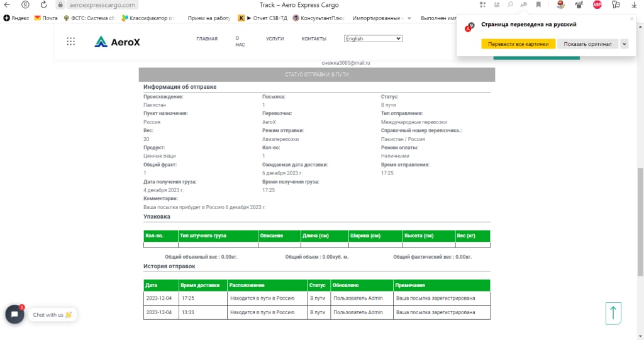
Task: Click the lock icon beside the address
Action: [x=60, y=5]
